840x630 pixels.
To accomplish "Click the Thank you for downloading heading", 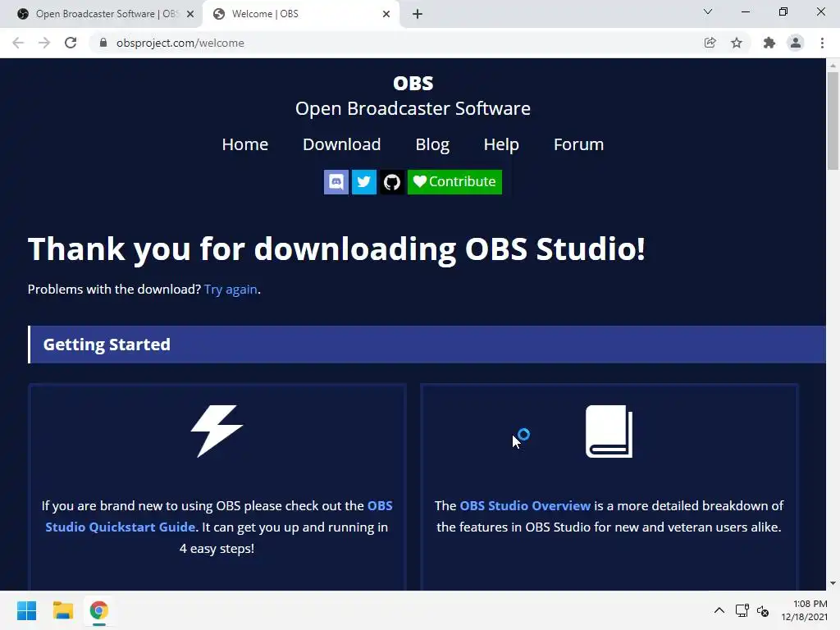I will [x=336, y=249].
